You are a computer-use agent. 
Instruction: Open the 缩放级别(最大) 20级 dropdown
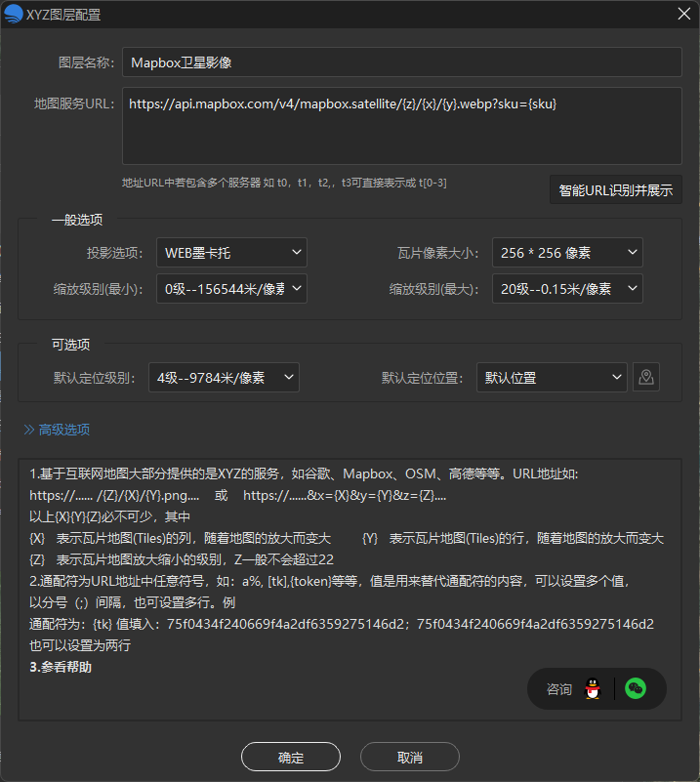coord(567,288)
